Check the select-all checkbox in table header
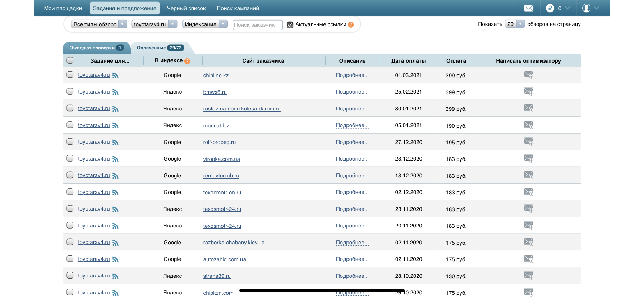644x298 pixels. [x=70, y=60]
